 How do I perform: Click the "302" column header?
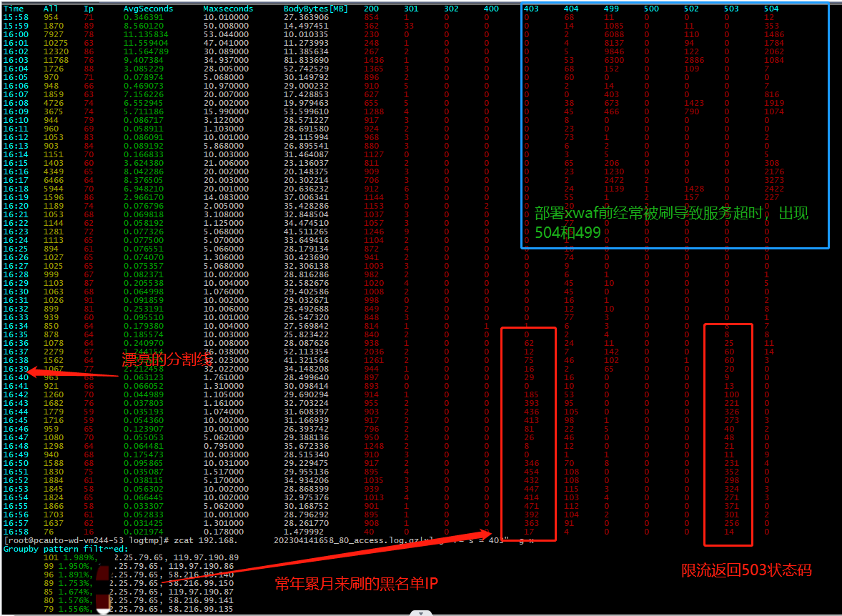[x=452, y=9]
